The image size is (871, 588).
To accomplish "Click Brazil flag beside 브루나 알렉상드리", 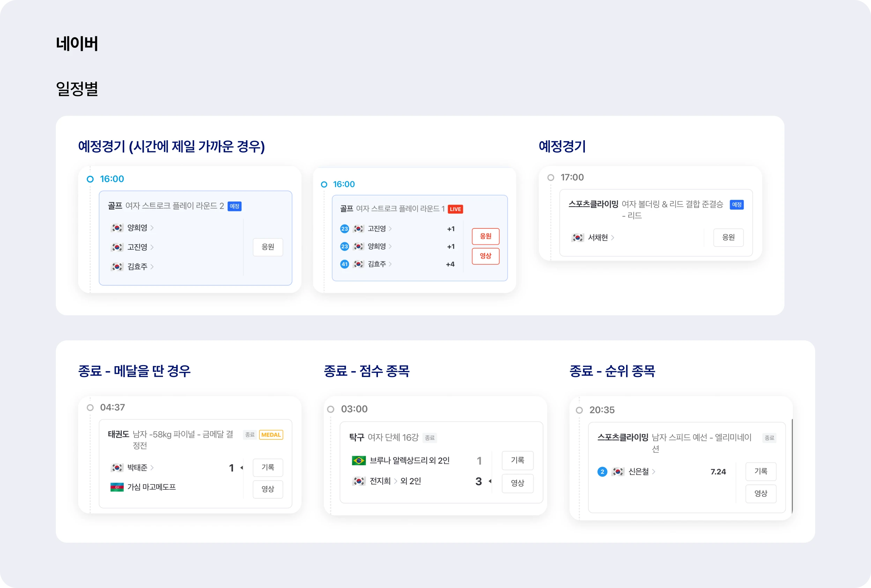I will tap(359, 460).
